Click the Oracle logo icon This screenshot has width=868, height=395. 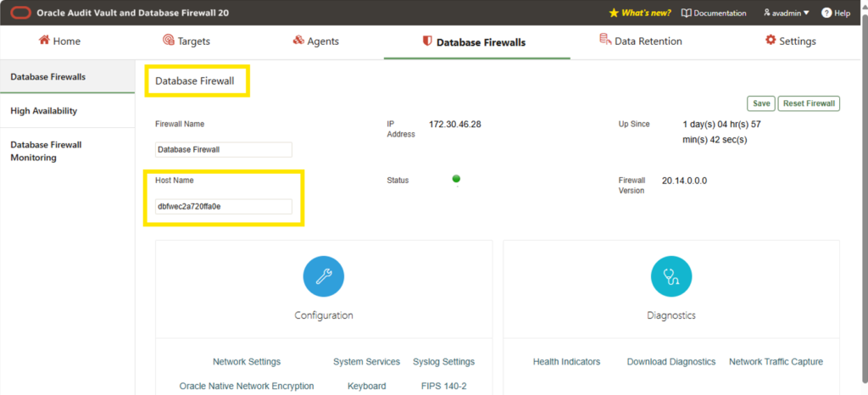[x=20, y=13]
